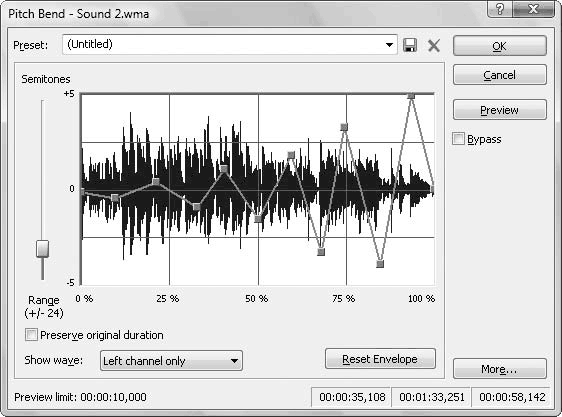Select the highest envelope point at +5 semitones
The height and width of the screenshot is (417, 562).
coord(411,96)
